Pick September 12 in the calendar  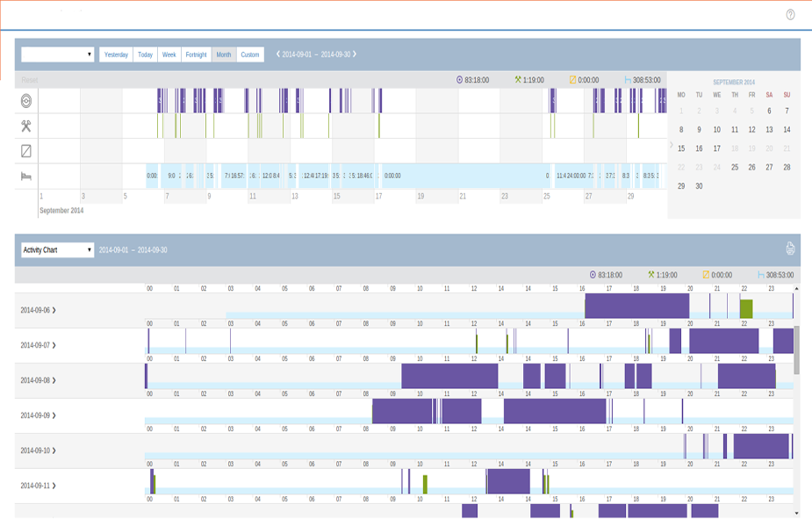pos(751,130)
